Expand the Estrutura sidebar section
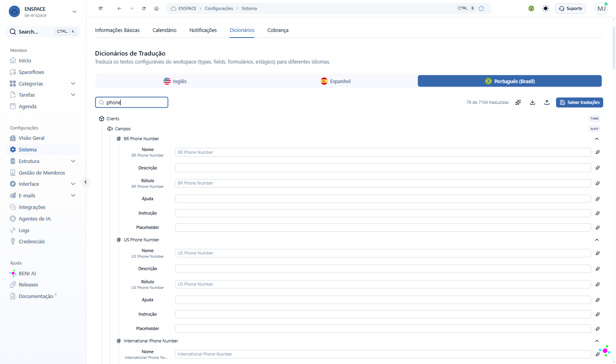The width and height of the screenshot is (616, 364). (x=73, y=161)
